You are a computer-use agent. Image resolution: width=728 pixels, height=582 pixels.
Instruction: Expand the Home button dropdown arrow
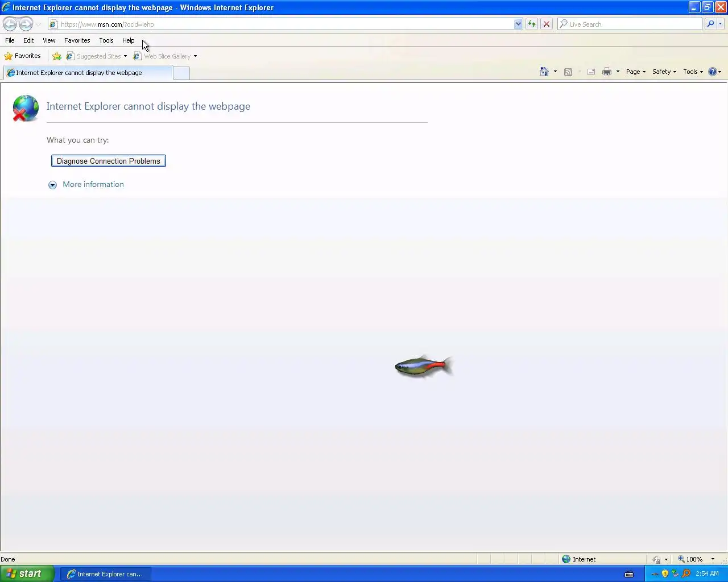(555, 72)
